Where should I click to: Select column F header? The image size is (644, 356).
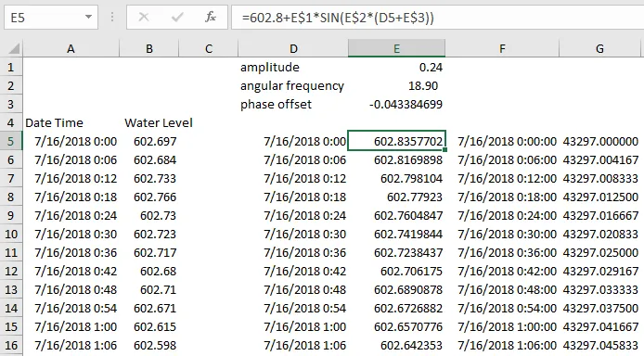pyautogui.click(x=502, y=49)
